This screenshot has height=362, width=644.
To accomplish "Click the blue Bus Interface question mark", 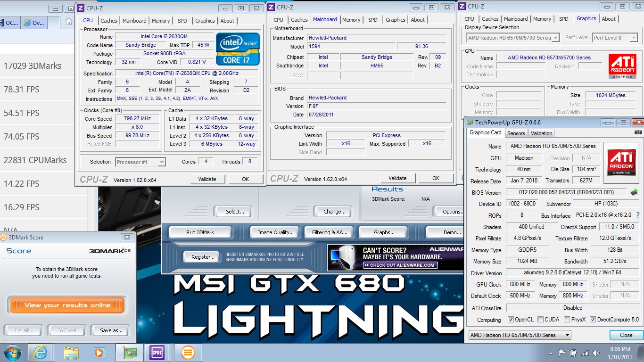I will (x=638, y=215).
